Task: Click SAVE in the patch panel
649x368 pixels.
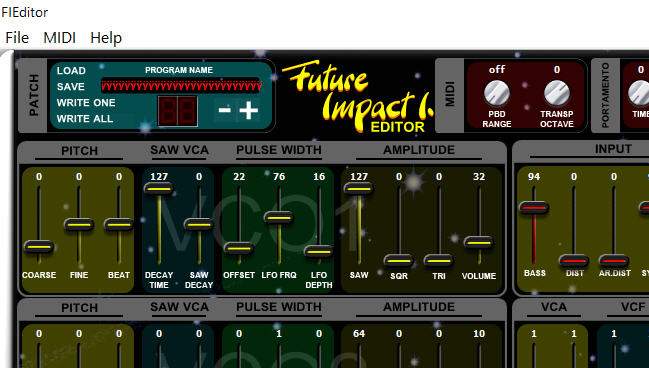Action: (x=71, y=87)
